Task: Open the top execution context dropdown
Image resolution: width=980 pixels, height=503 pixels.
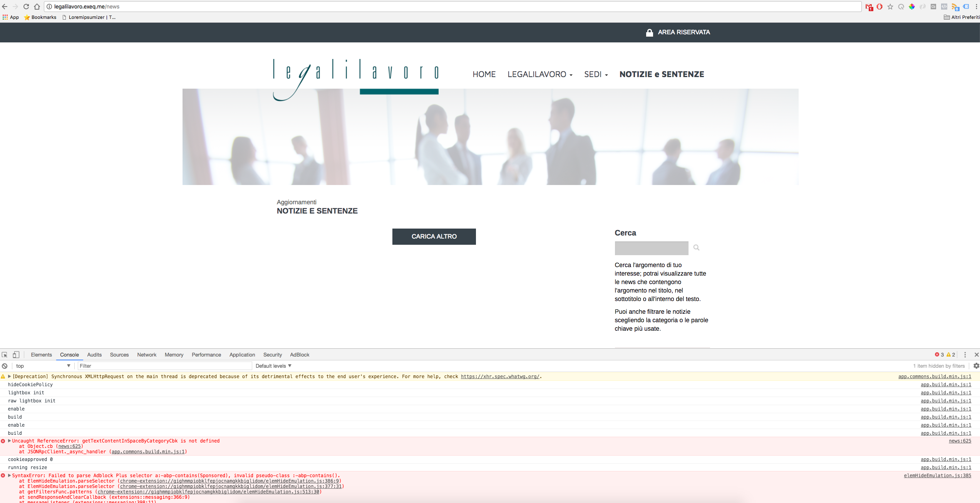Action: point(42,366)
